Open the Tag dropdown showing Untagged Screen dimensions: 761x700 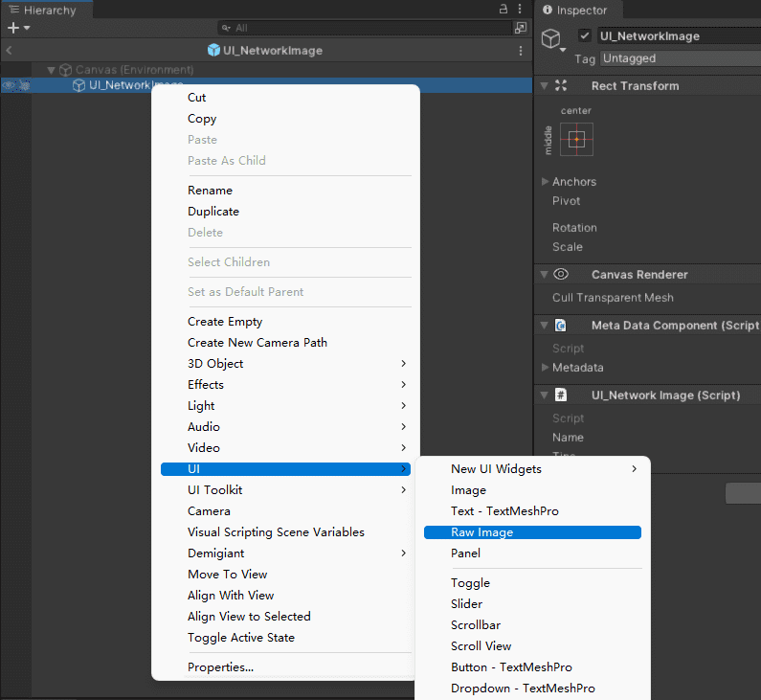[680, 58]
